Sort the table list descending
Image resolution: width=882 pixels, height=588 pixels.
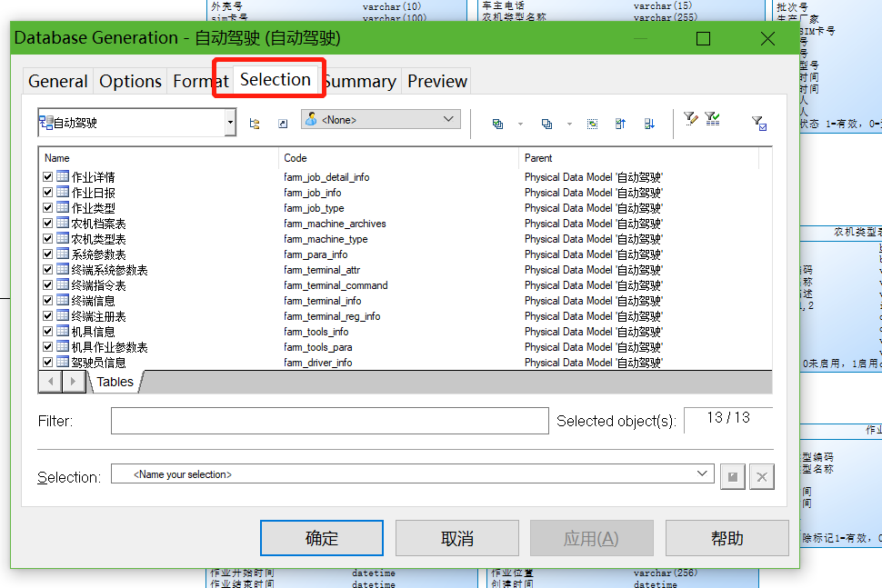coord(649,124)
